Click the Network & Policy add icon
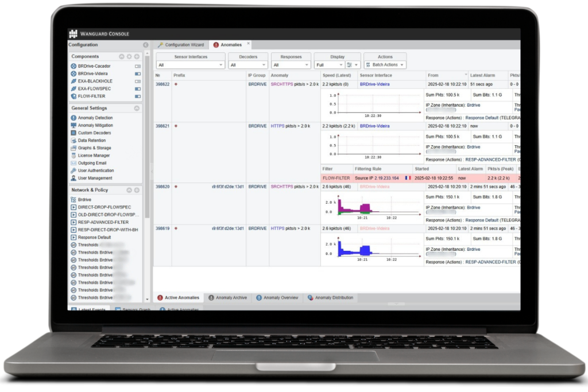 pos(137,190)
